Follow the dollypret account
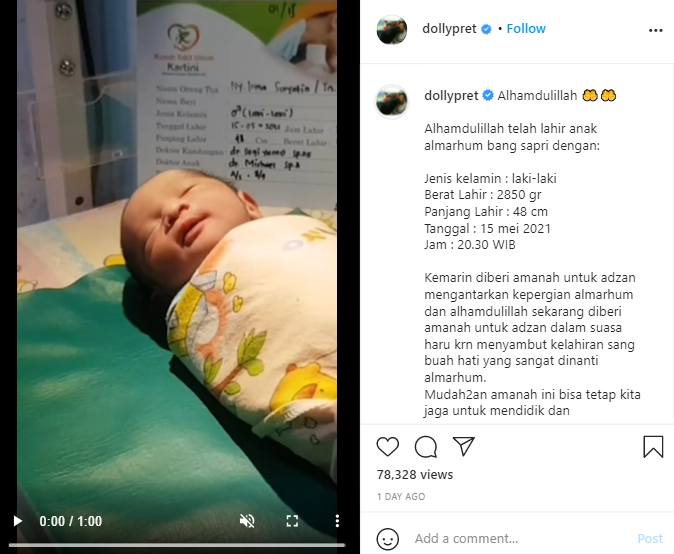Image resolution: width=674 pixels, height=554 pixels. pos(526,29)
